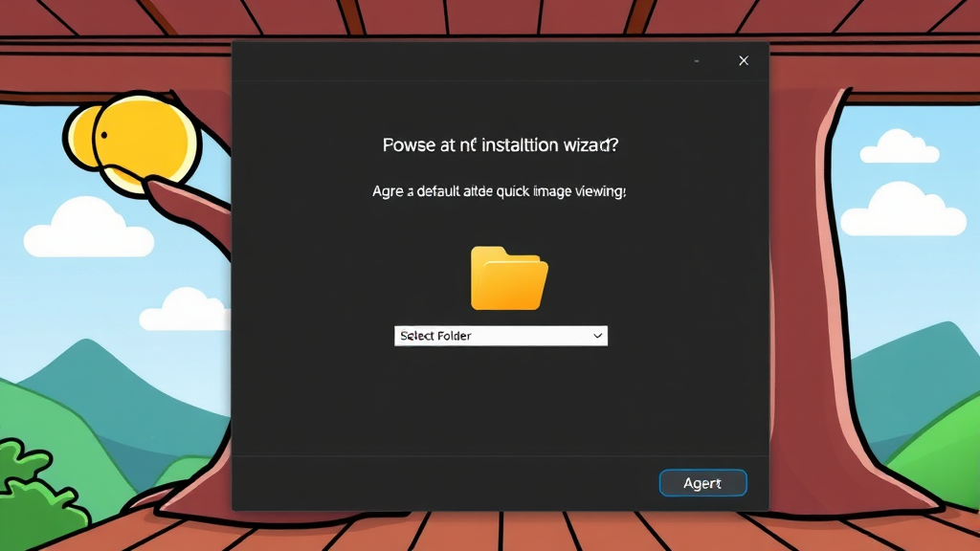This screenshot has width=980, height=551.
Task: Close the dialog with the X icon
Action: [x=744, y=61]
